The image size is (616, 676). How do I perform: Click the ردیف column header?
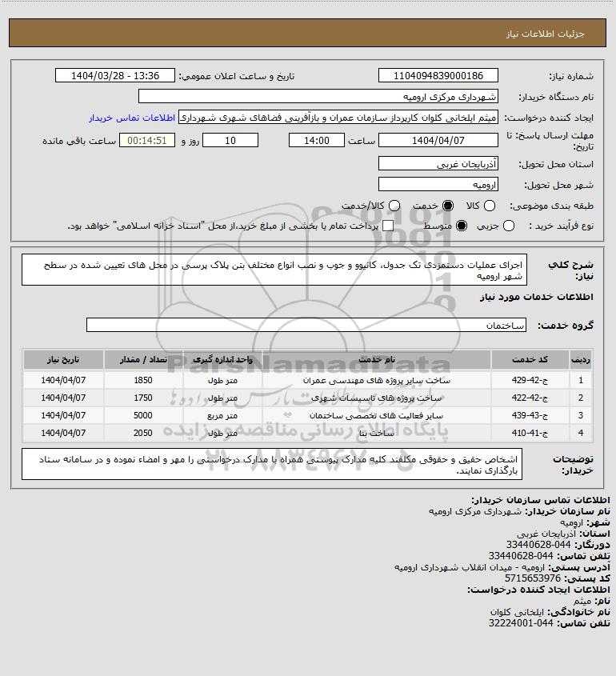click(581, 359)
